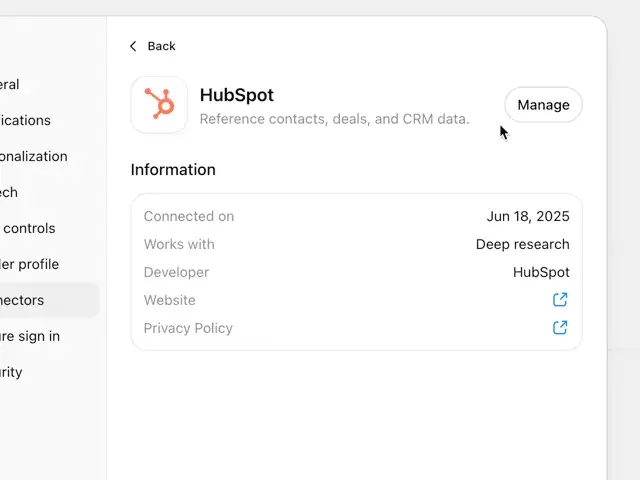Click the HubSpot title heading
Viewport: 640px width, 480px height.
237,95
